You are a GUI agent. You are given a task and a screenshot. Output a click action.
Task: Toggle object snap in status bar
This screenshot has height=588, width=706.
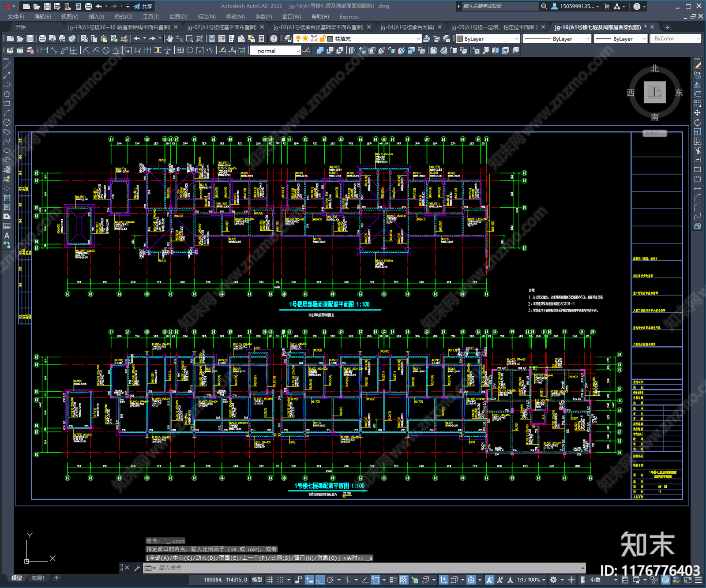pos(376,580)
